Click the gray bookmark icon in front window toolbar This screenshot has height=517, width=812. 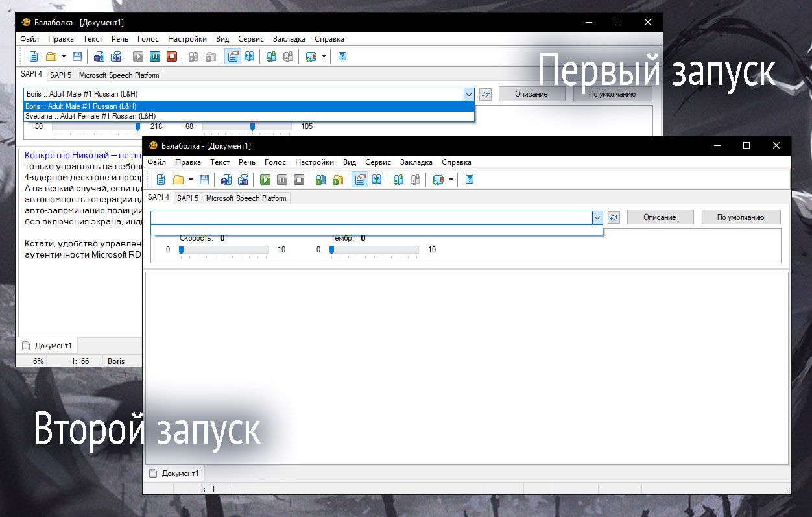click(x=415, y=180)
